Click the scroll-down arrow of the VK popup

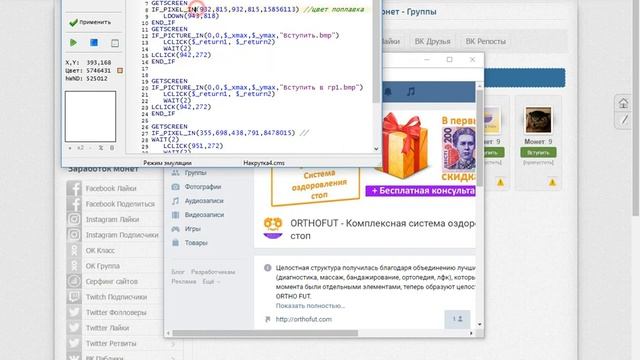tap(480, 324)
